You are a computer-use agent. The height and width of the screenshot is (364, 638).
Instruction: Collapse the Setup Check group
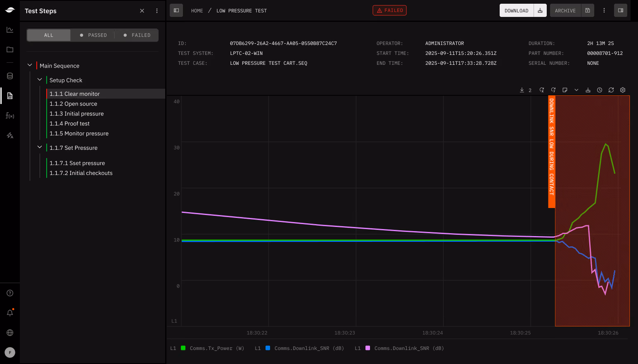[x=40, y=80]
